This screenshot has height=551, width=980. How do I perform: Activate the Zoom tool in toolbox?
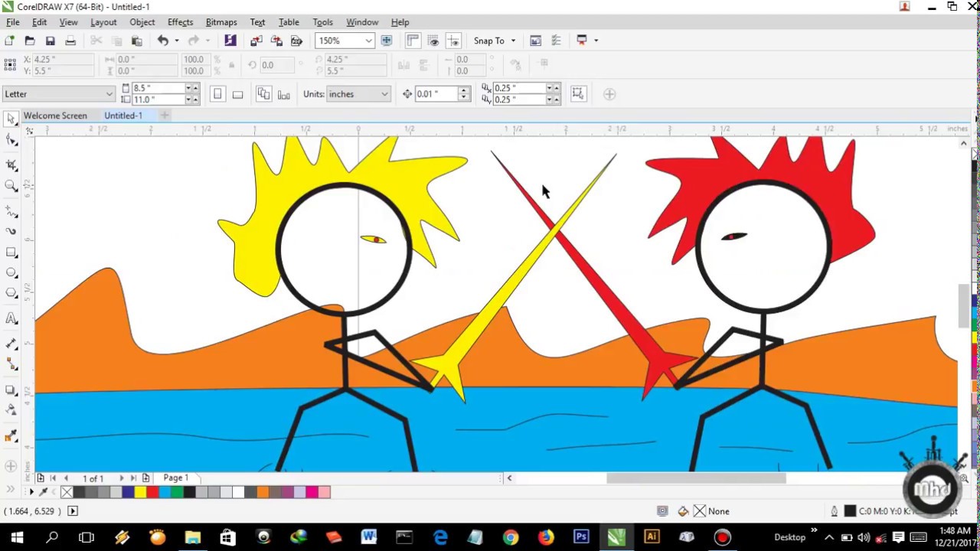pos(11,186)
